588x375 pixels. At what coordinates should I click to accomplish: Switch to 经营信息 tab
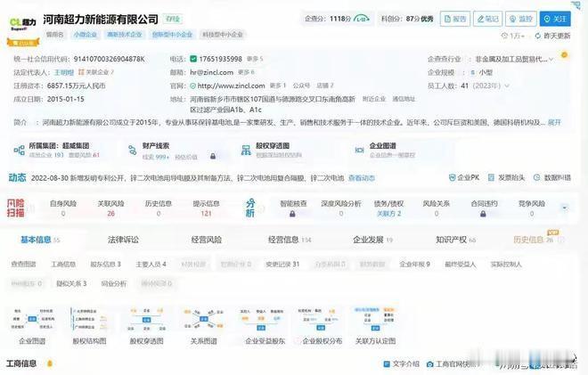point(290,240)
